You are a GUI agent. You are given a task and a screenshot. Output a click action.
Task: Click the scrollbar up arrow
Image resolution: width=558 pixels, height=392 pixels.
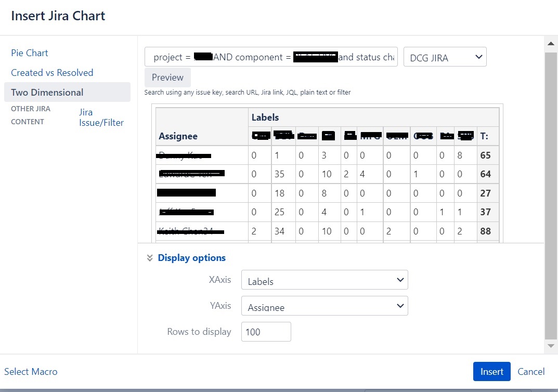[551, 43]
